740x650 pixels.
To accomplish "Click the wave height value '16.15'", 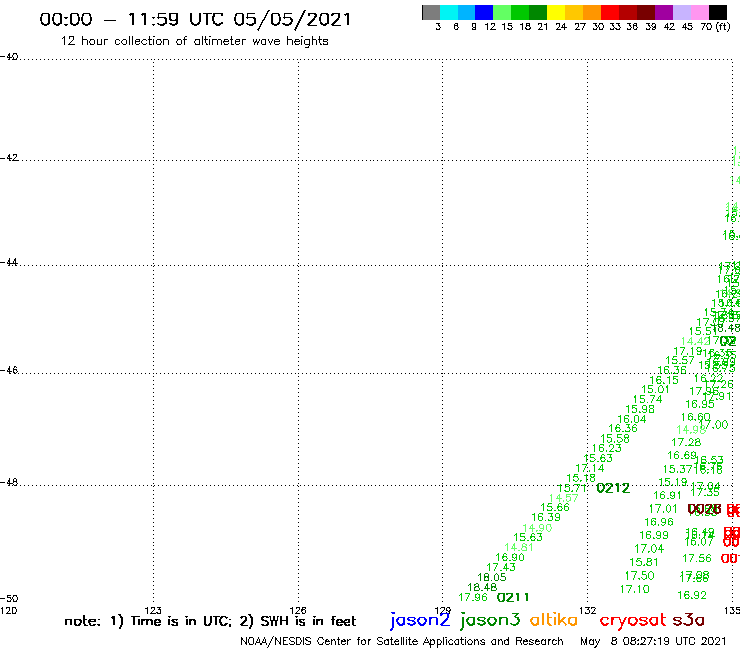I will pyautogui.click(x=664, y=380).
